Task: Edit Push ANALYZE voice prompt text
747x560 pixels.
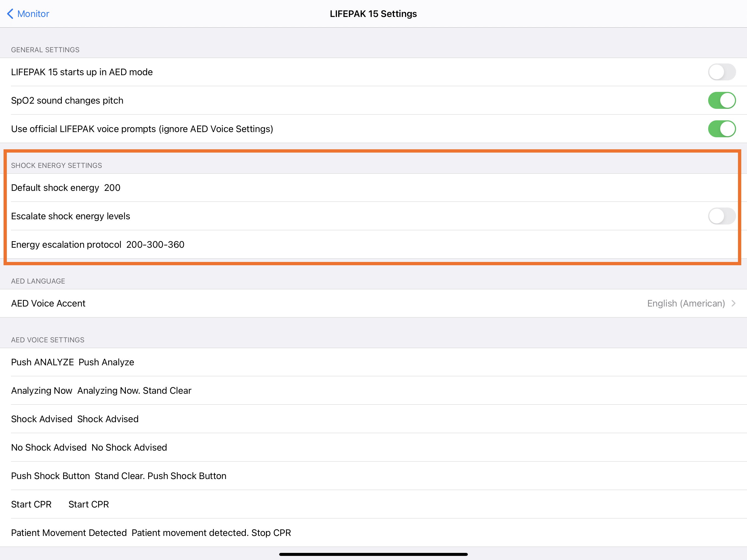Action: (106, 362)
